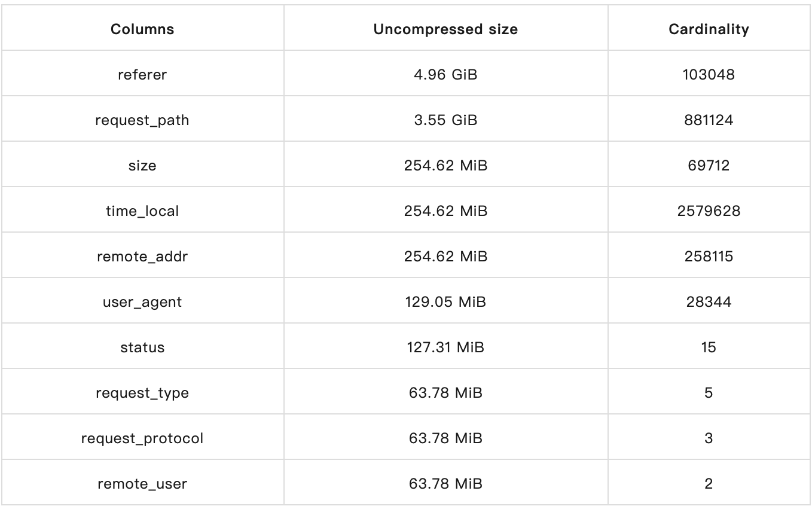Select the 129.05 MiB size value
Image resolution: width=812 pixels, height=506 pixels.
point(445,302)
